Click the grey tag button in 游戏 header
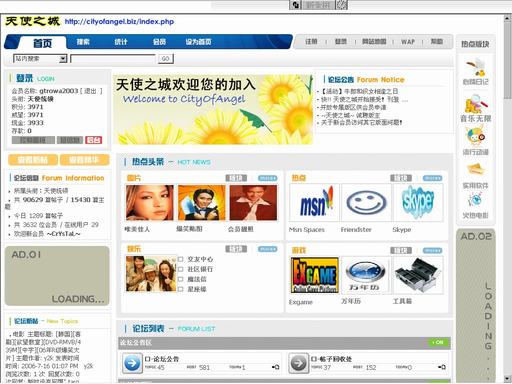 click(401, 250)
